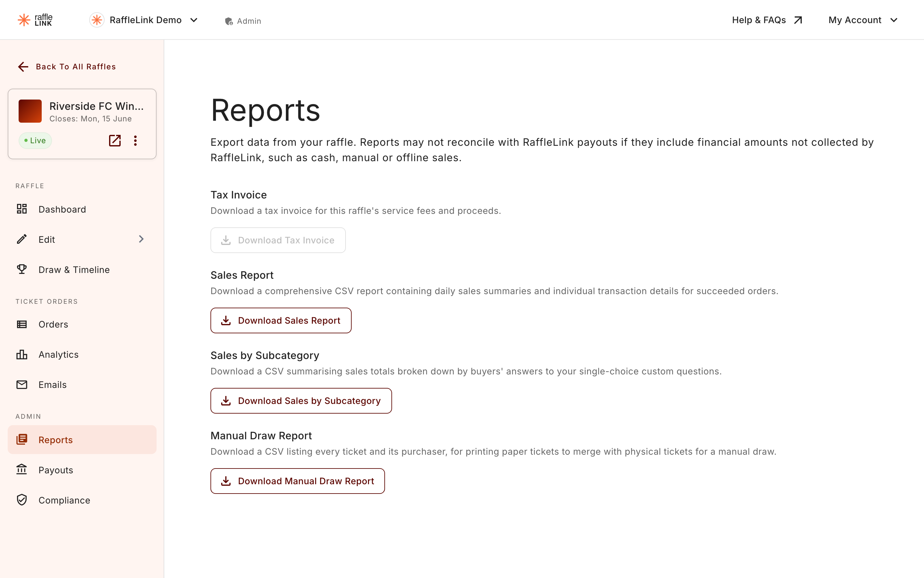Click the Edit pencil icon
The height and width of the screenshot is (578, 924).
pyautogui.click(x=22, y=239)
